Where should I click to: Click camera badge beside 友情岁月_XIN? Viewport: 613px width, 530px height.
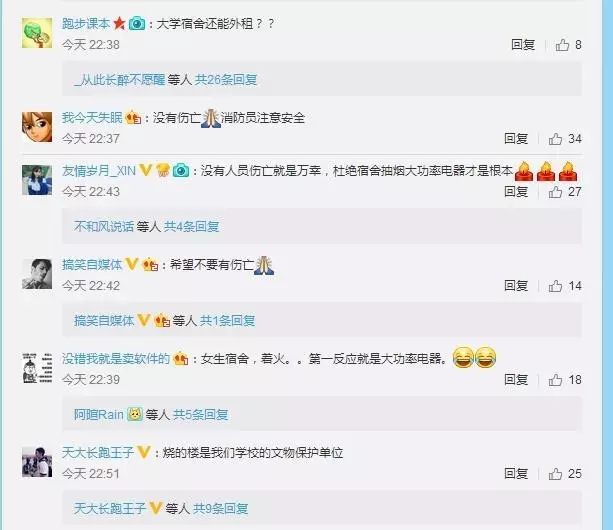point(181,171)
